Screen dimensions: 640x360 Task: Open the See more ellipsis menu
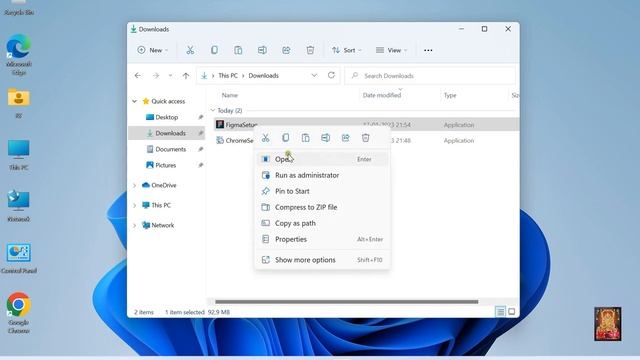coord(428,50)
